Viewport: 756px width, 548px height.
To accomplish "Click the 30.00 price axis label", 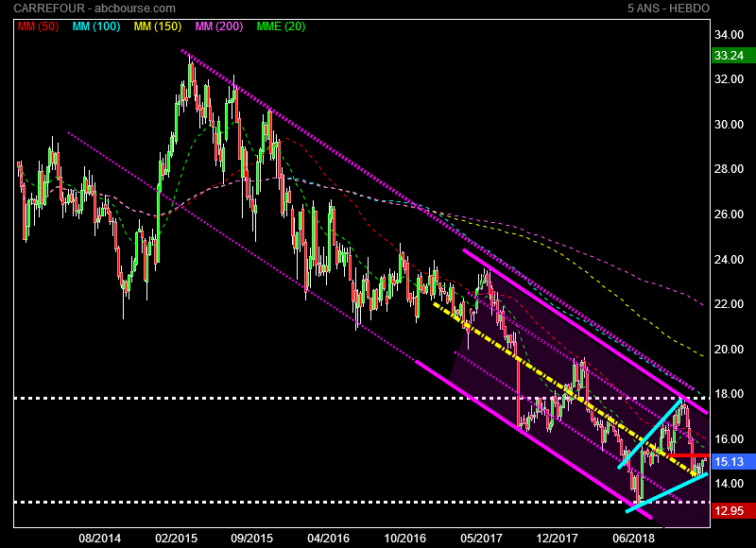I will click(x=729, y=125).
